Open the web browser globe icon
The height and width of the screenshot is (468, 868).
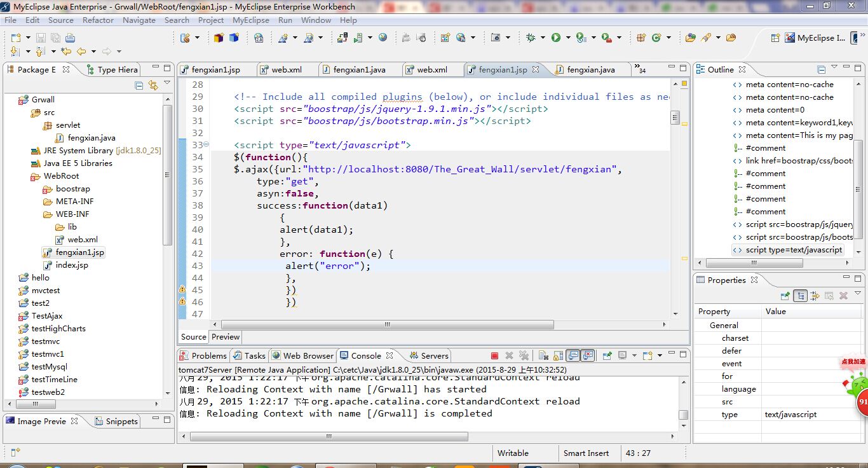point(383,38)
